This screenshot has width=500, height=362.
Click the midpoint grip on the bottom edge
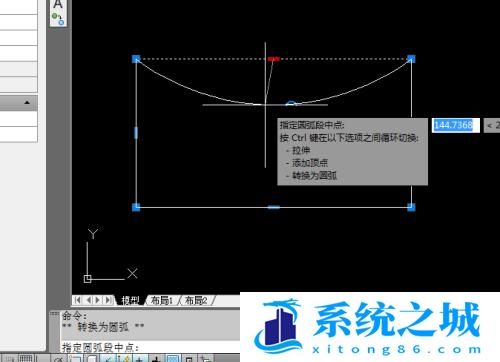tap(274, 207)
